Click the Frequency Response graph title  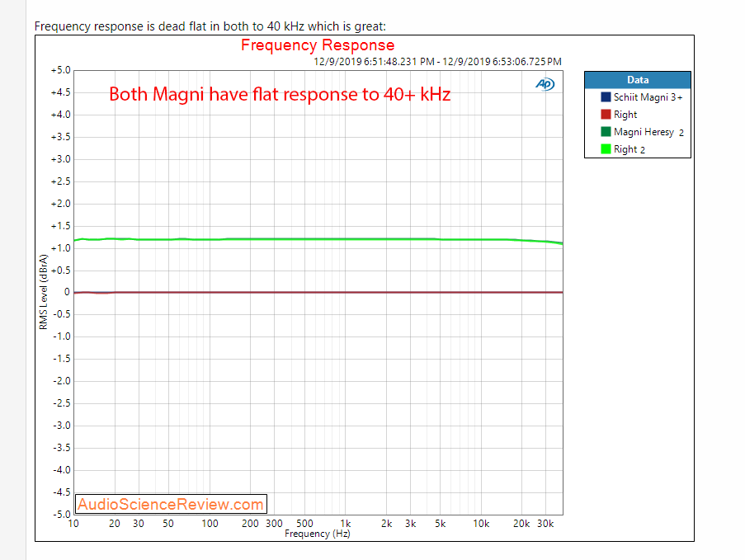point(318,45)
